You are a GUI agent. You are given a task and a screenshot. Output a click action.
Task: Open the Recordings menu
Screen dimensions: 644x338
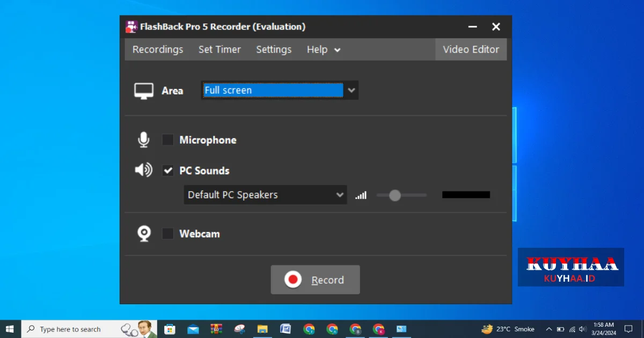coord(158,50)
